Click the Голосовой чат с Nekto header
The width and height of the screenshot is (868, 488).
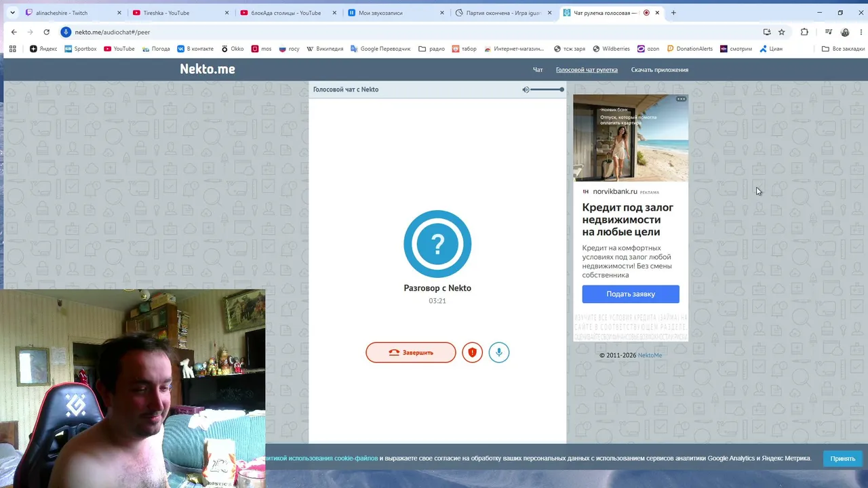click(x=346, y=89)
